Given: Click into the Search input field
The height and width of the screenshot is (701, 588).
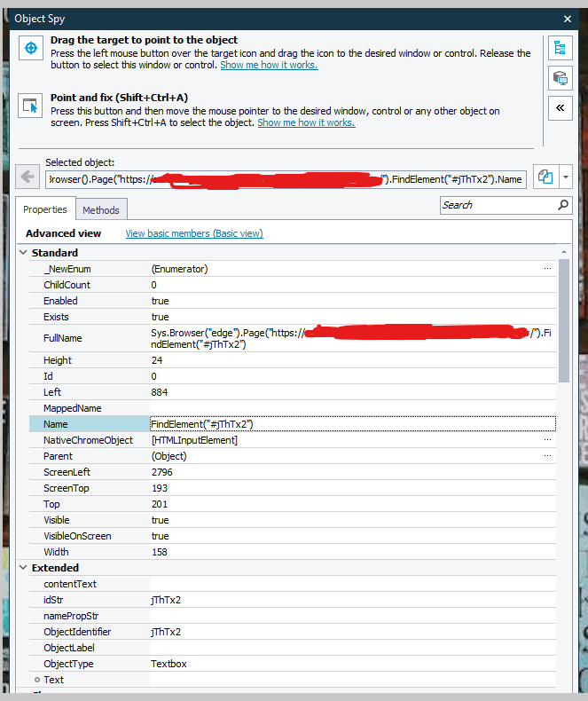Looking at the screenshot, I should [x=497, y=205].
